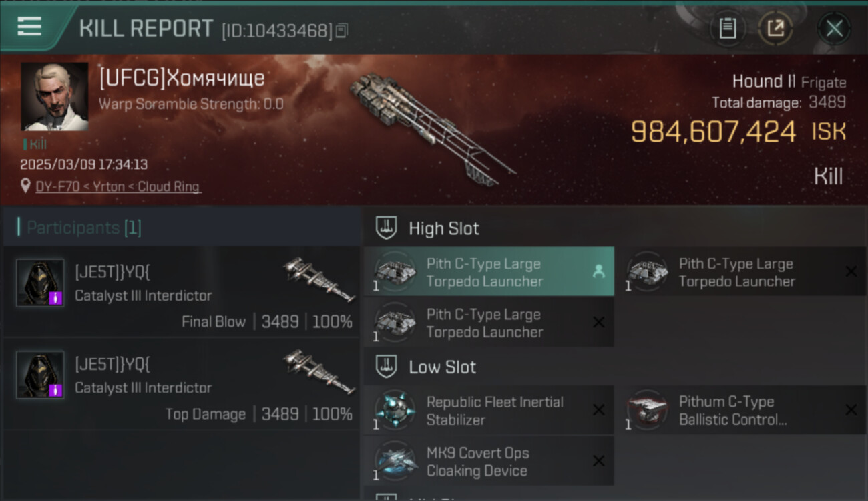Image resolution: width=868 pixels, height=501 pixels.
Task: Click Pithum C-Type Ballistic Control icon
Action: click(646, 410)
